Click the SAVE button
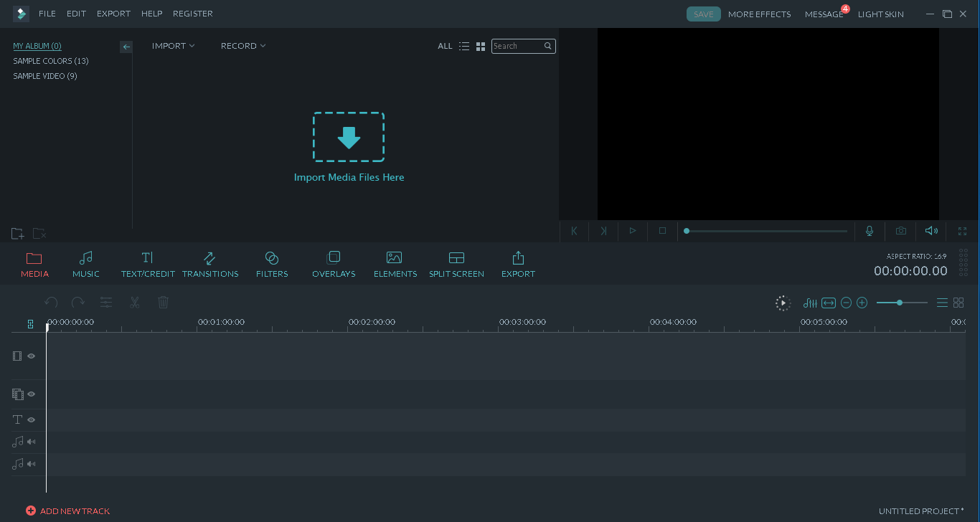 click(x=704, y=14)
